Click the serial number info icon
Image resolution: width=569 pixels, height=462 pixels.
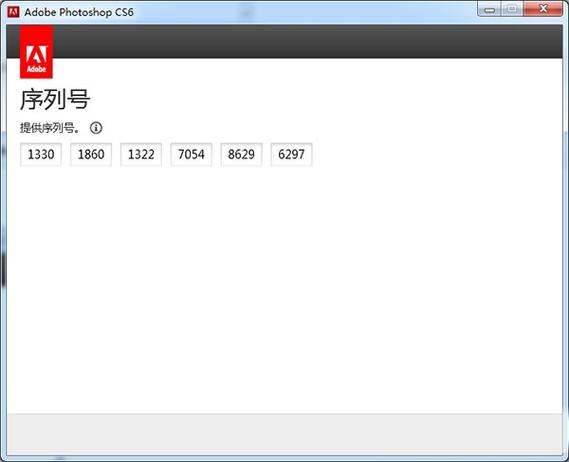[x=96, y=128]
